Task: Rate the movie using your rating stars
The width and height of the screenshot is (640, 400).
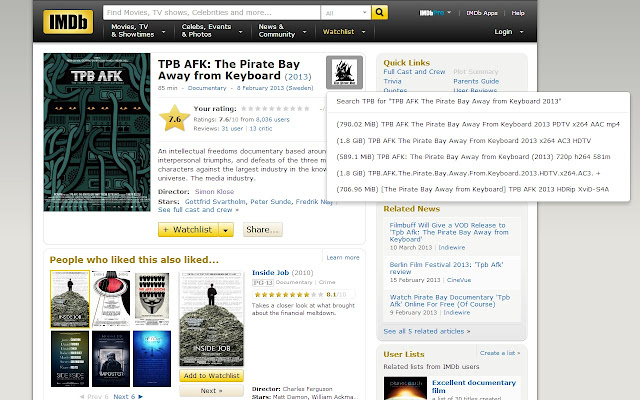Action: 276,109
